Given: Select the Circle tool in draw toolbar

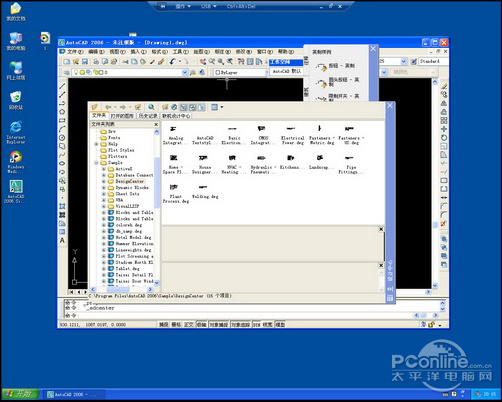Looking at the screenshot, I should click(62, 138).
